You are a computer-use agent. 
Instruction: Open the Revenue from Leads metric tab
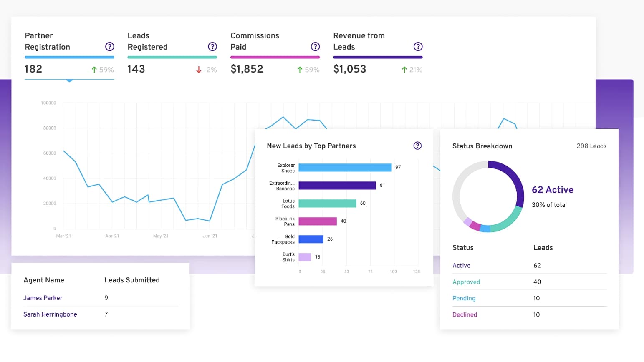[359, 41]
